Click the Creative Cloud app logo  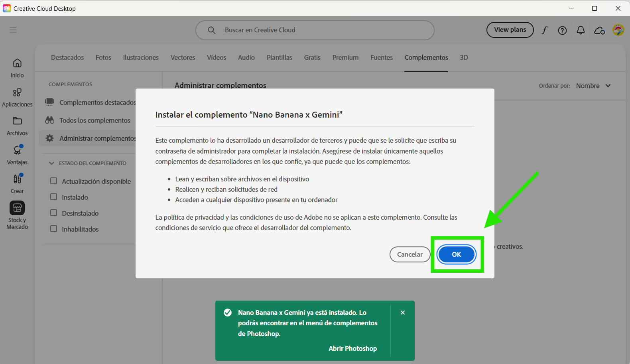pyautogui.click(x=7, y=8)
